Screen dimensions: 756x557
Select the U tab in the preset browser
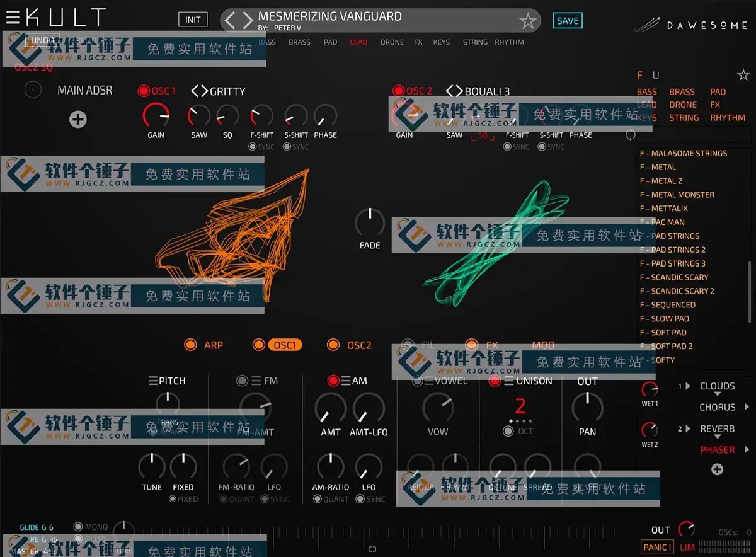pos(656,76)
